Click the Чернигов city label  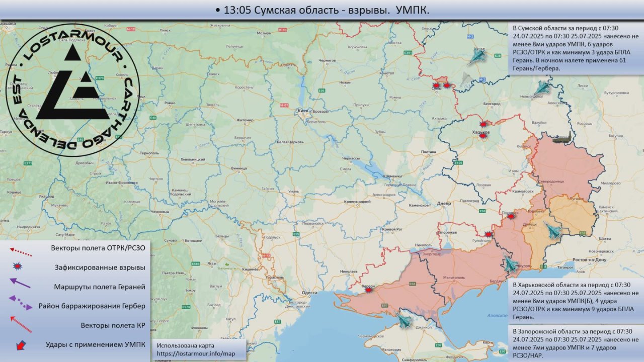coord(327,60)
